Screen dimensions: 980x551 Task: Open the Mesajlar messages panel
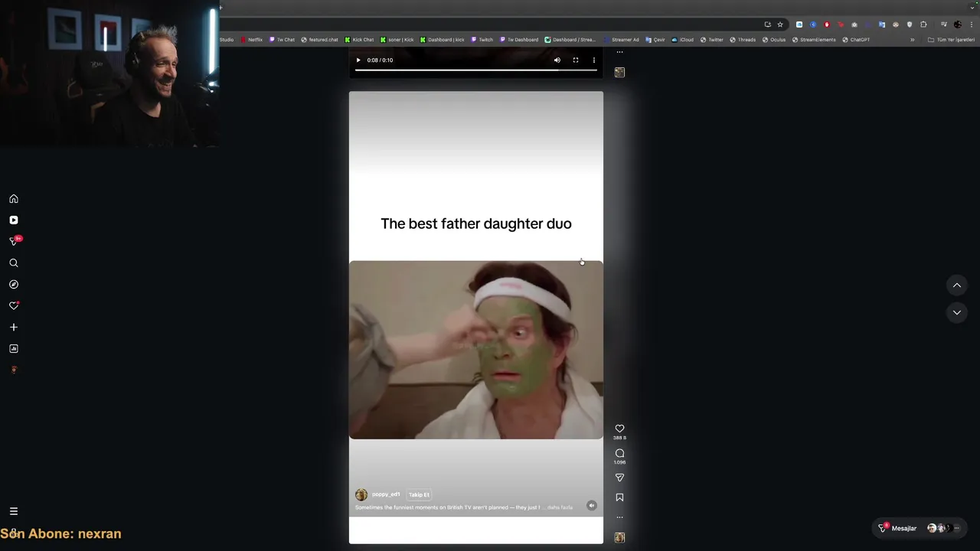pyautogui.click(x=919, y=528)
